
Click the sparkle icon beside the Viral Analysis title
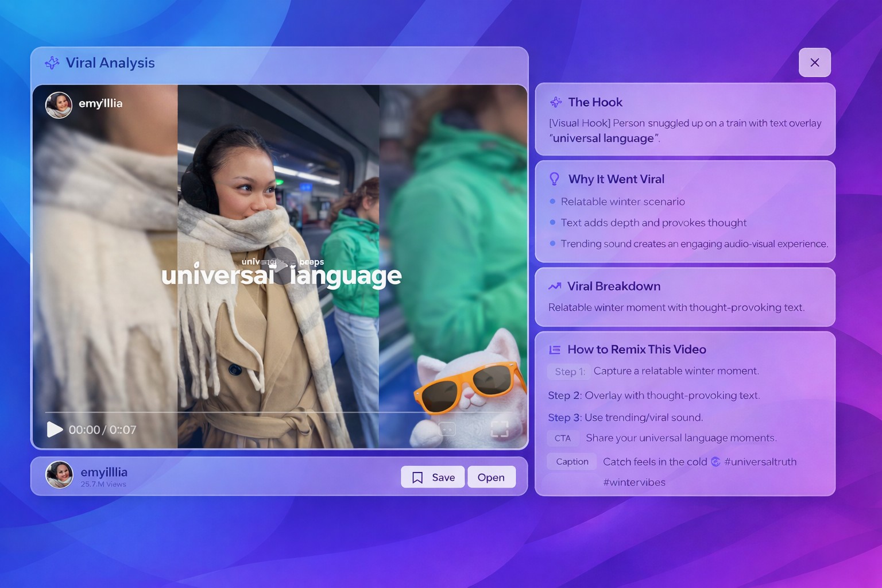pos(52,63)
